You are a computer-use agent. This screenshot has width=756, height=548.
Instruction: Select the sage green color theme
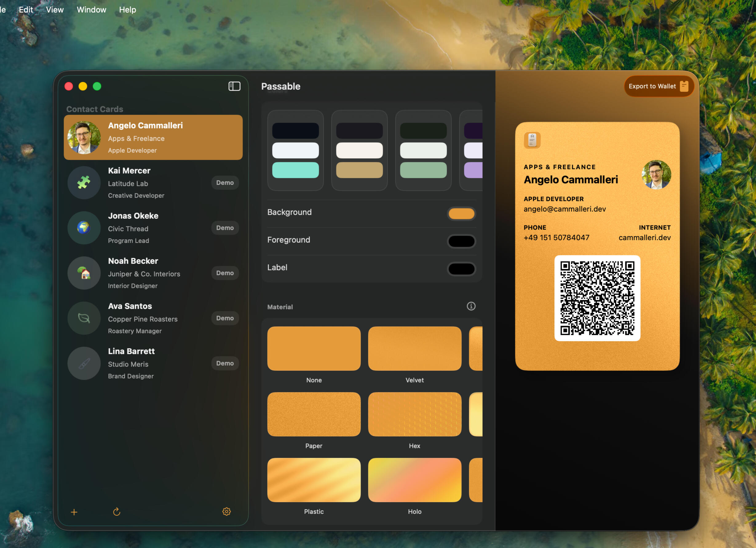pyautogui.click(x=423, y=150)
